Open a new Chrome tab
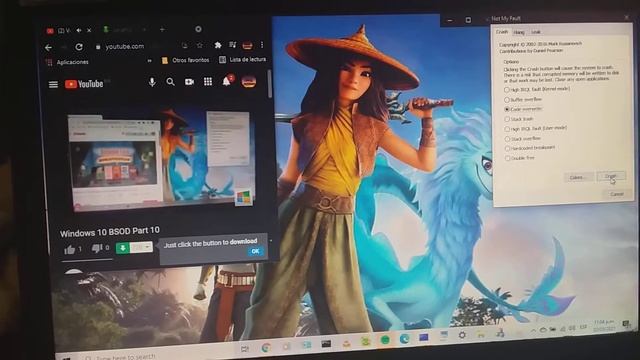 tap(162, 29)
